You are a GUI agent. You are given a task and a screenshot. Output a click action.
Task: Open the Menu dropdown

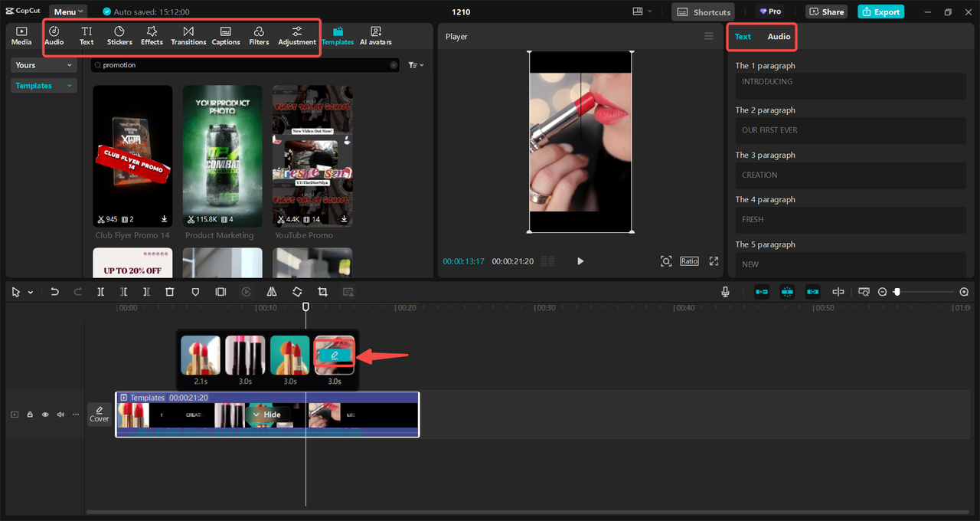[x=69, y=12]
